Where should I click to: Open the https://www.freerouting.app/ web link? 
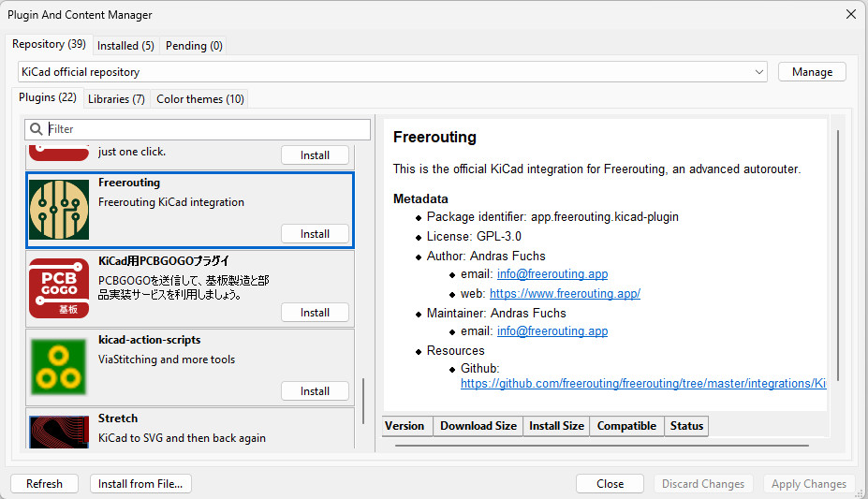click(566, 293)
